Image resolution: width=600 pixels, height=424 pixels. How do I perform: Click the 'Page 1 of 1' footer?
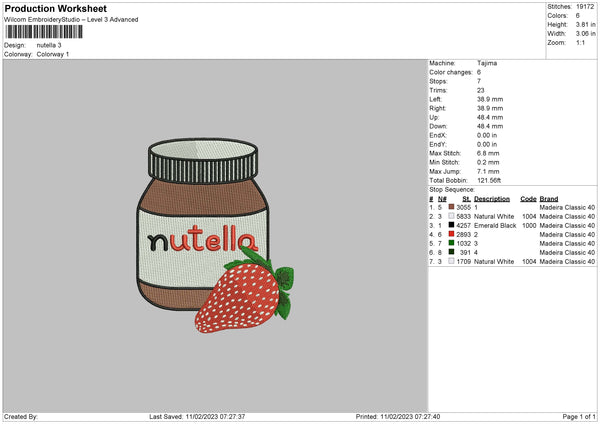579,417
